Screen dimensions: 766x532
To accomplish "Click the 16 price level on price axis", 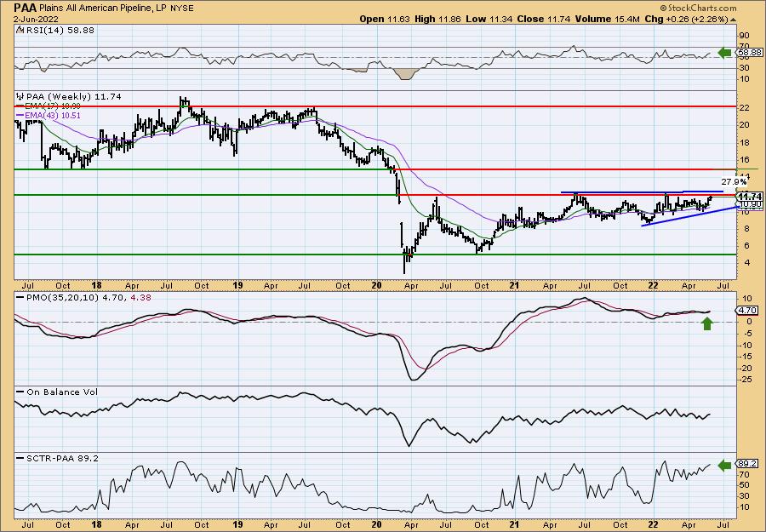I will 744,160.
